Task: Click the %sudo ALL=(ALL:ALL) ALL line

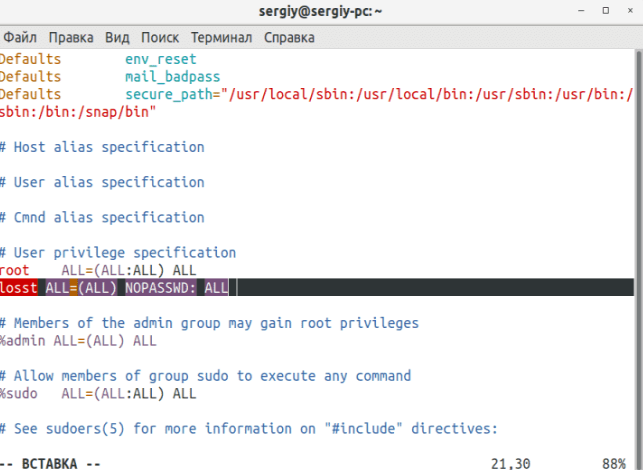Action: [98, 394]
